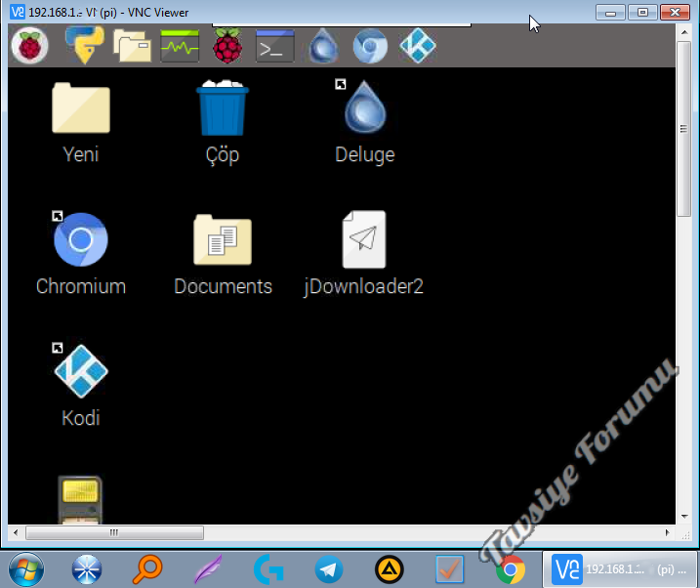Select the Çöp trash bin icon
The width and height of the screenshot is (700, 588).
(x=223, y=123)
